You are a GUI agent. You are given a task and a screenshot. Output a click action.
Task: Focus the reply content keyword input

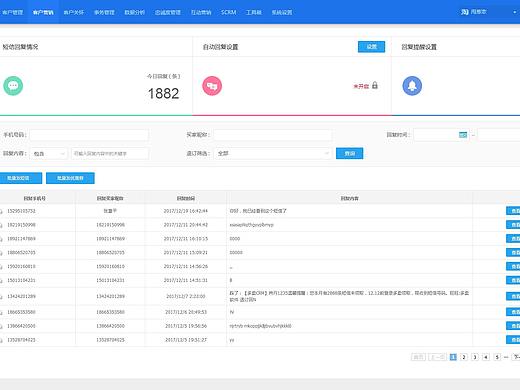click(x=110, y=154)
